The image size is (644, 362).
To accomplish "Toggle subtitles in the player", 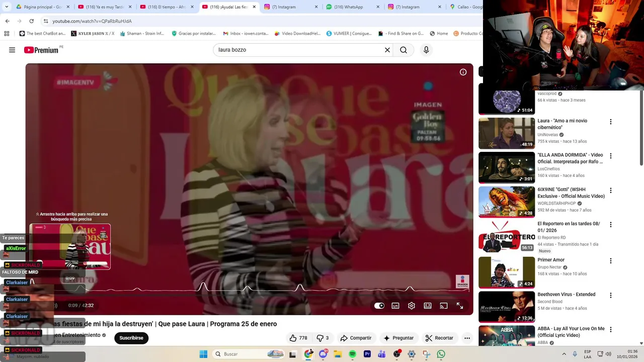I will tap(395, 306).
